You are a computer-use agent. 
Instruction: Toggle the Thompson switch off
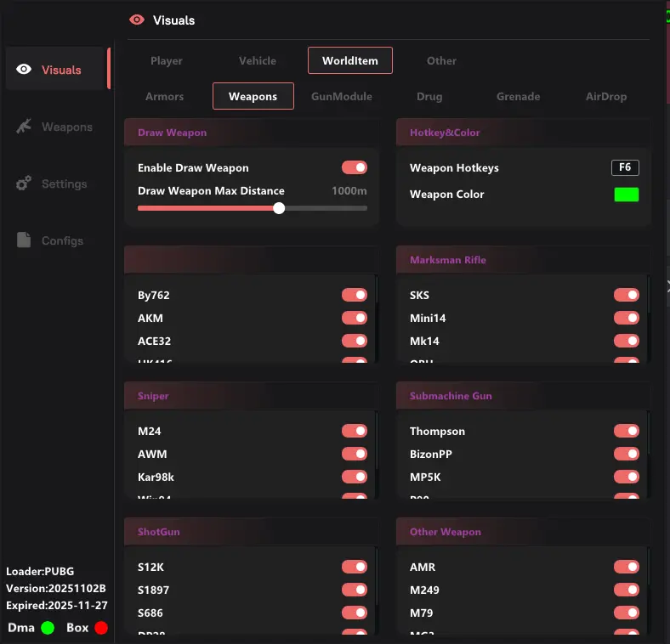tap(627, 431)
